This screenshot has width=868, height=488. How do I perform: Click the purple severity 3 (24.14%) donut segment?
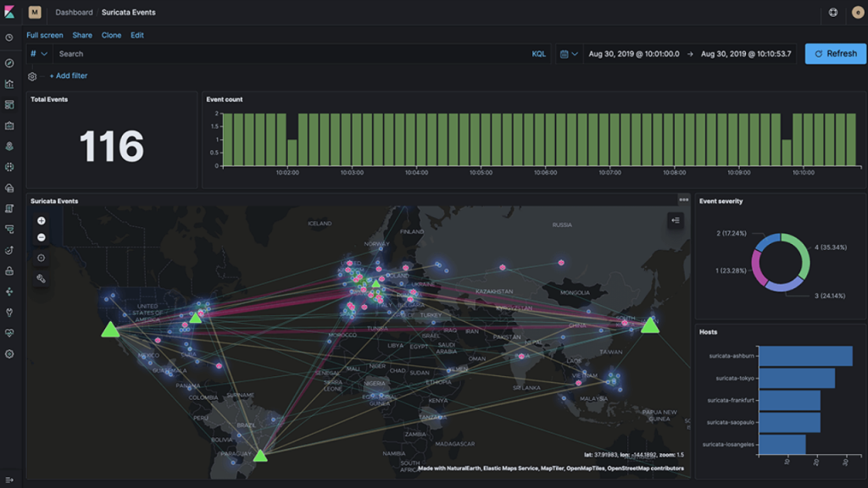pos(784,286)
